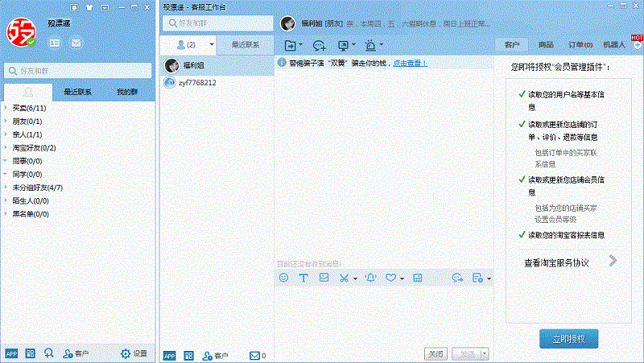Click the 好友和群 search field in left panel

[x=78, y=71]
